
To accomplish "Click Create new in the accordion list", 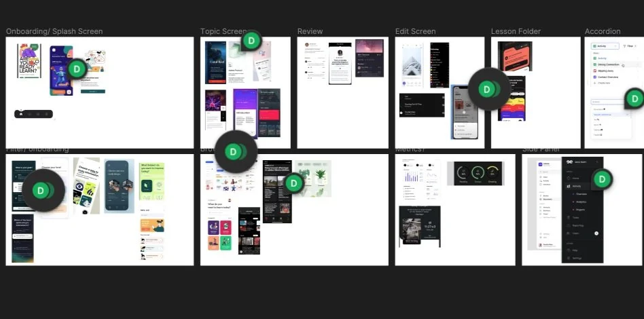I will coord(604,83).
